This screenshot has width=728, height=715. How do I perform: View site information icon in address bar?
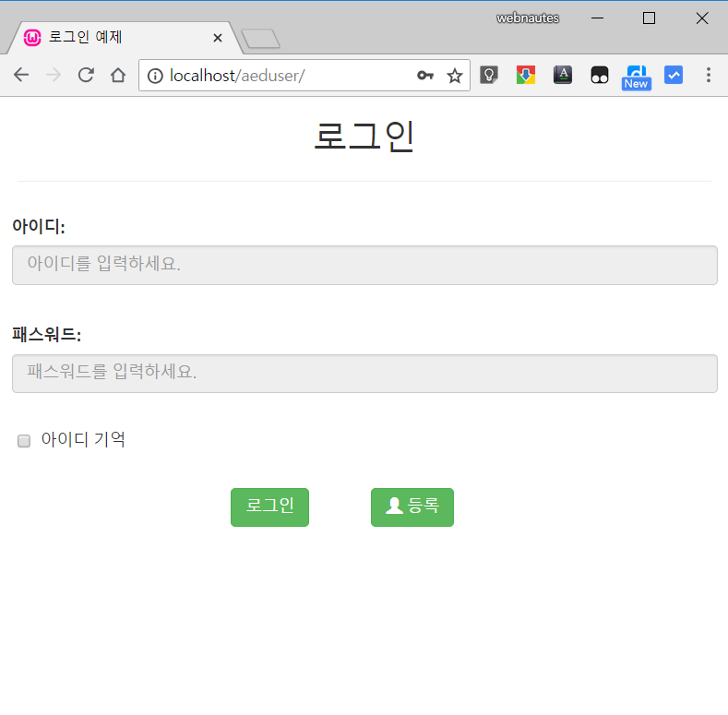coord(155,76)
